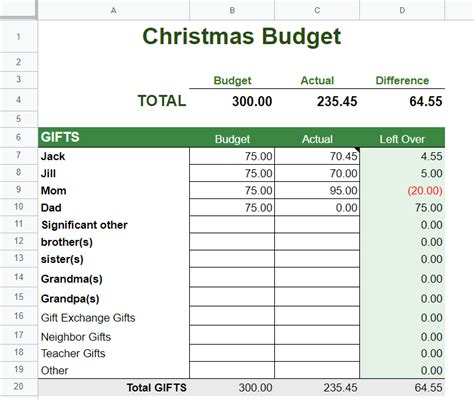Viewport: 474px width, 400px height.
Task: Select column A header
Action: pos(114,10)
